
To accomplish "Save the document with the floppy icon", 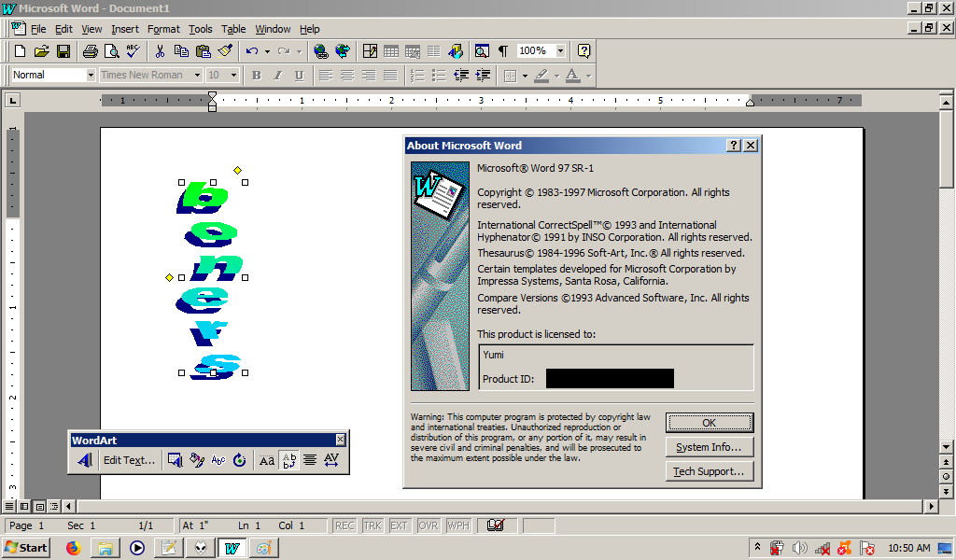I will click(63, 51).
